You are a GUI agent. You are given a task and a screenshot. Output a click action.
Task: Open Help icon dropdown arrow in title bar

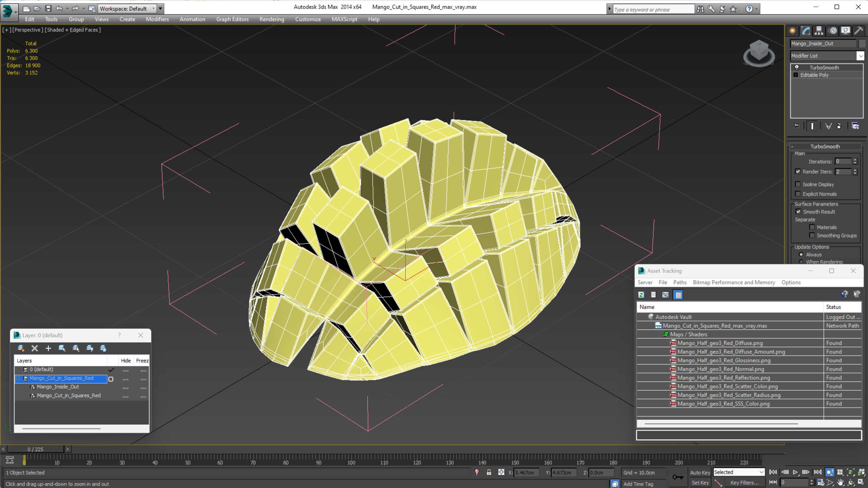click(x=756, y=9)
